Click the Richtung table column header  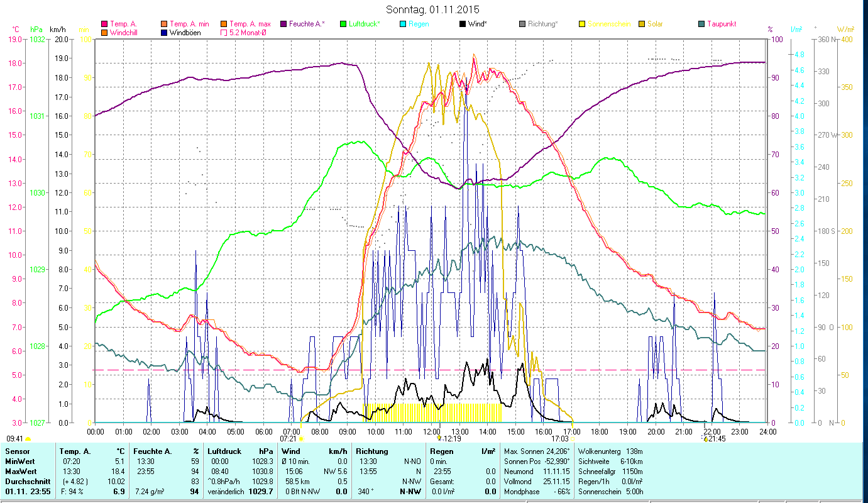[372, 451]
